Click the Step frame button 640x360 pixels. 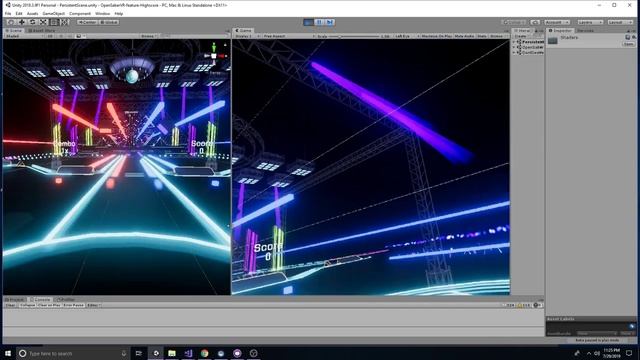pos(330,22)
